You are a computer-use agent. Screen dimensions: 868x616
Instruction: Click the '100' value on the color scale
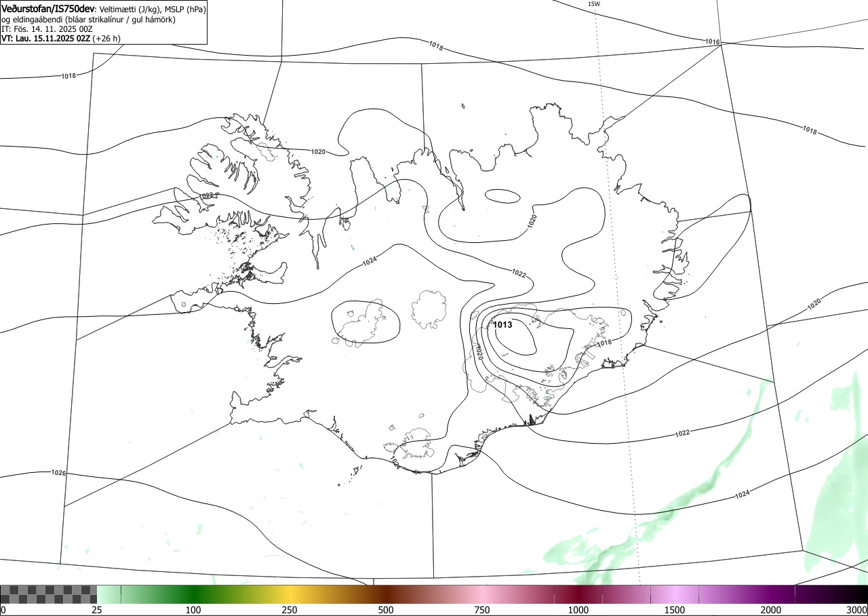[193, 610]
